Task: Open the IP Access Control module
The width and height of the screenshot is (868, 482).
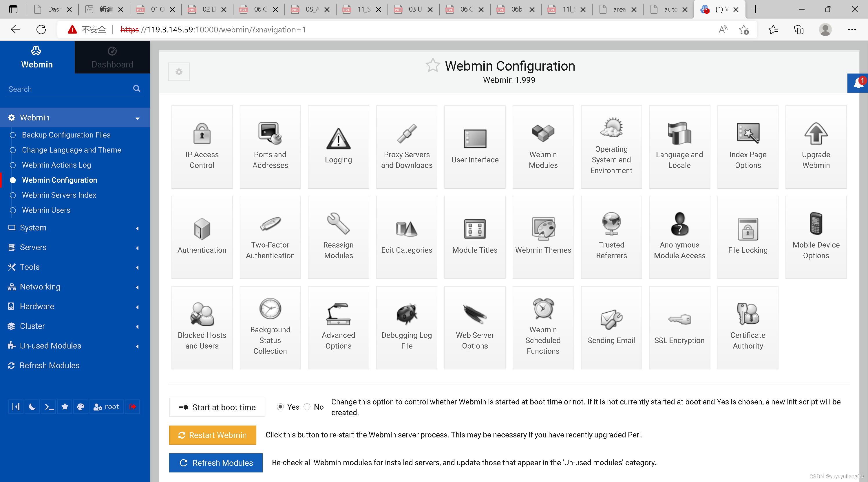Action: click(x=202, y=146)
